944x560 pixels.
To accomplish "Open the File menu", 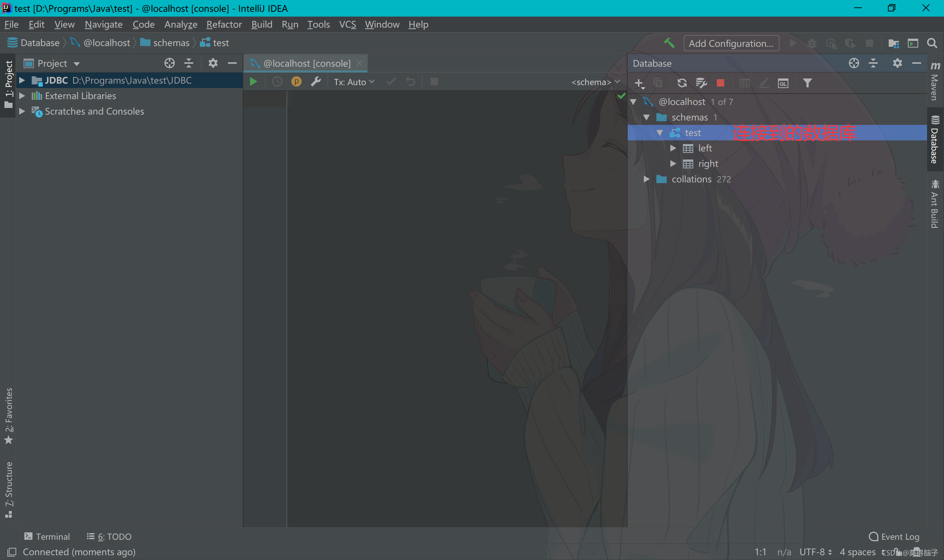I will [x=11, y=25].
